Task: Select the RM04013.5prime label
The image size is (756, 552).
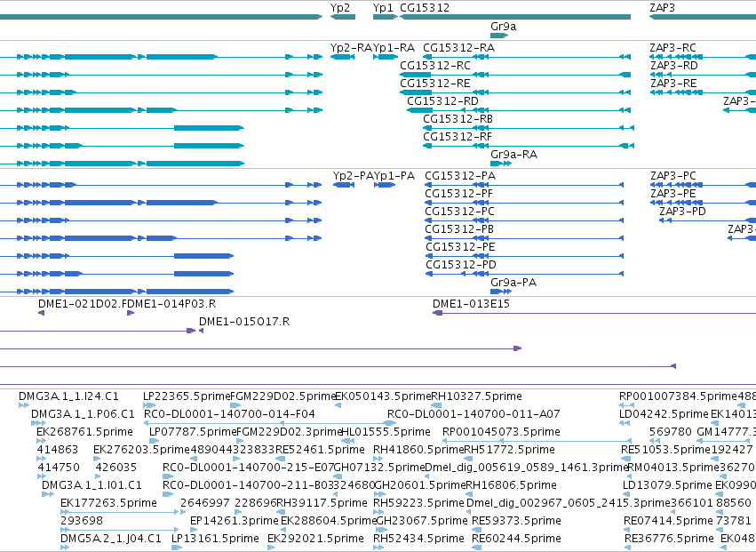Action: [x=673, y=468]
